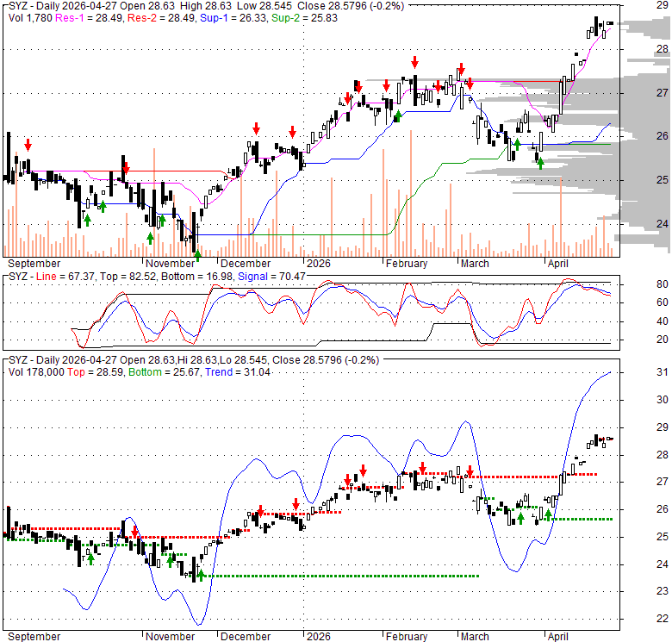Image resolution: width=672 pixels, height=642 pixels.
Task: Select the April label on the bottom chart axis
Action: point(558,637)
